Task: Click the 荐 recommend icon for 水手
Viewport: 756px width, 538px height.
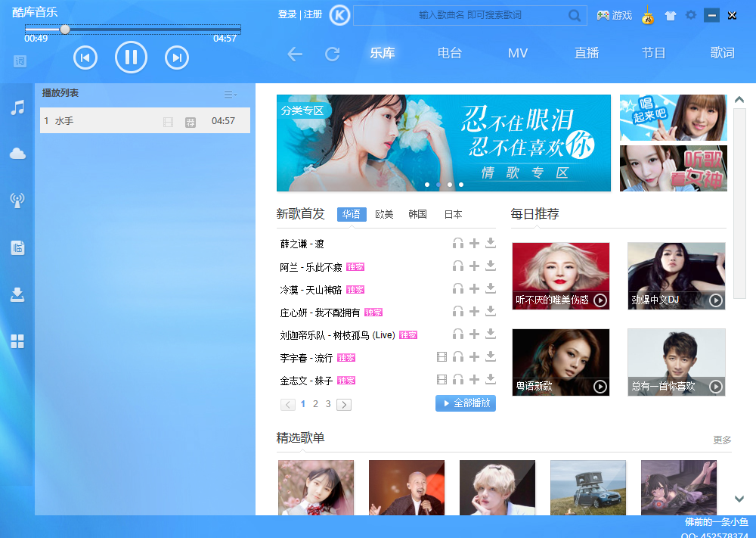Action: [x=191, y=123]
